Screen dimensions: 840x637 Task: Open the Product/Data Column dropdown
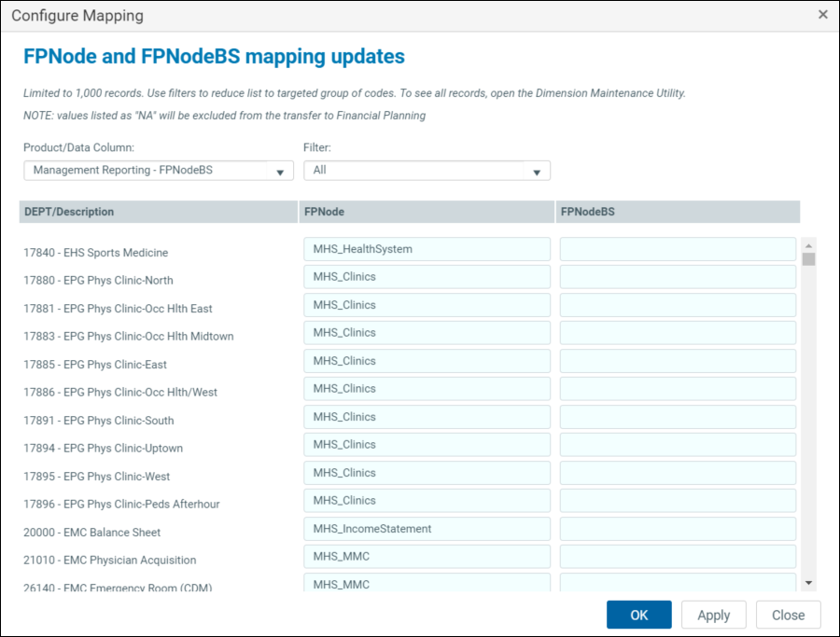[x=158, y=171]
